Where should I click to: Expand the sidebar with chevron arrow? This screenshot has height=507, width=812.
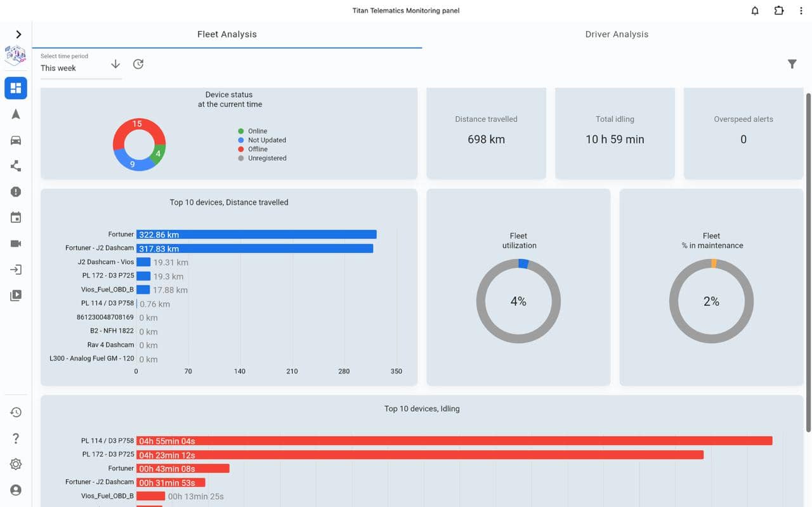tap(18, 34)
